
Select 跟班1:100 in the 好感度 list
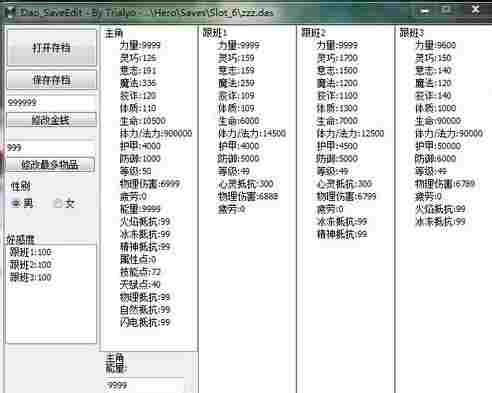[x=30, y=252]
